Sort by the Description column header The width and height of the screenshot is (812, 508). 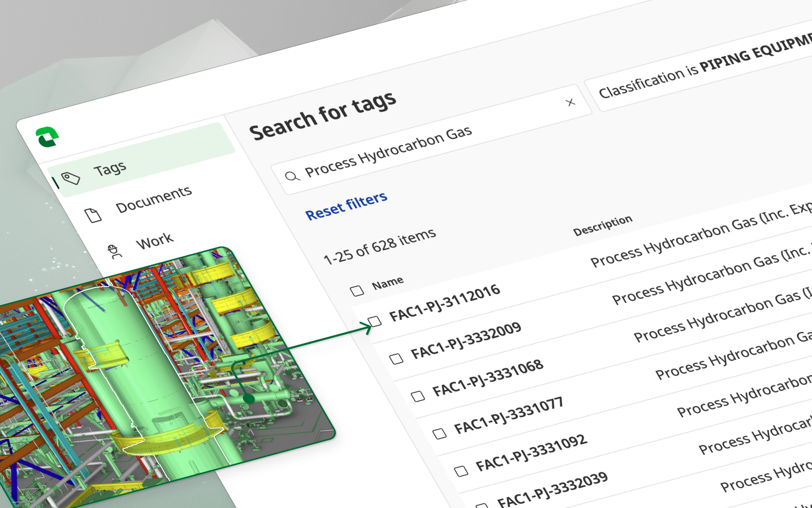pyautogui.click(x=602, y=226)
